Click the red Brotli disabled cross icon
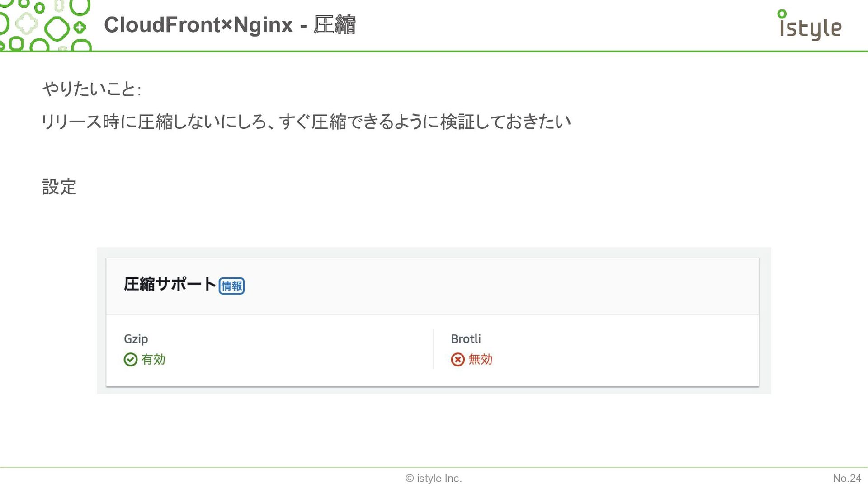The width and height of the screenshot is (868, 488). click(458, 360)
